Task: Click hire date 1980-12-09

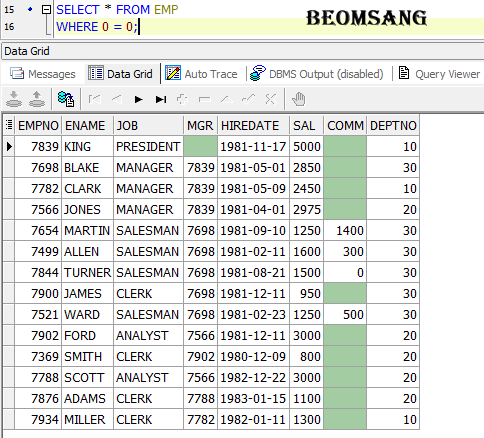Action: [254, 356]
